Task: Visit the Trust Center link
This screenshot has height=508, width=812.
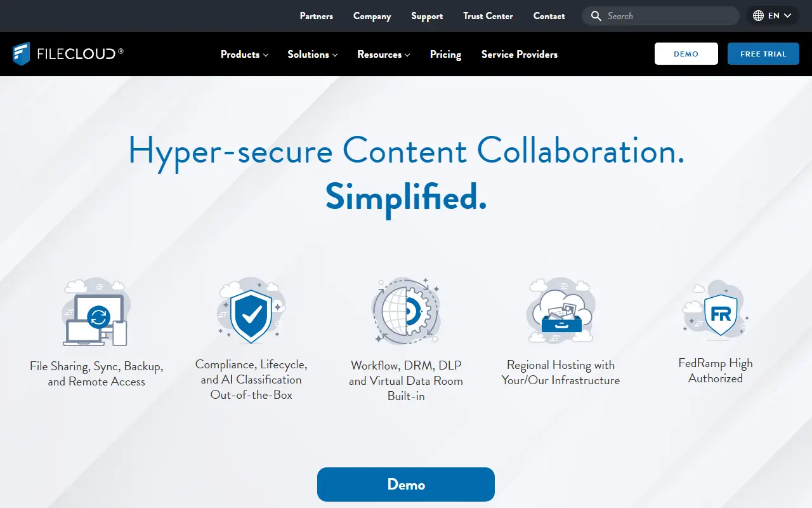Action: (x=488, y=16)
